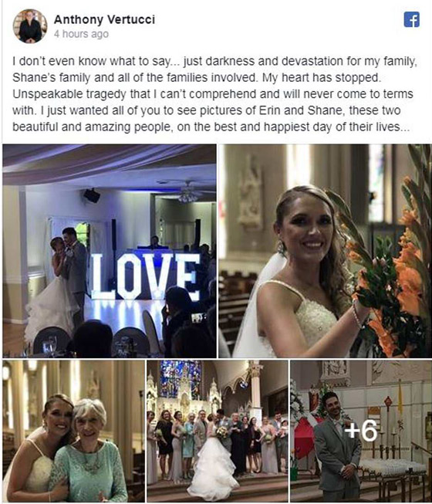View the bride with woman in teal dress photo
This screenshot has height=504, width=432.
pyautogui.click(x=73, y=431)
